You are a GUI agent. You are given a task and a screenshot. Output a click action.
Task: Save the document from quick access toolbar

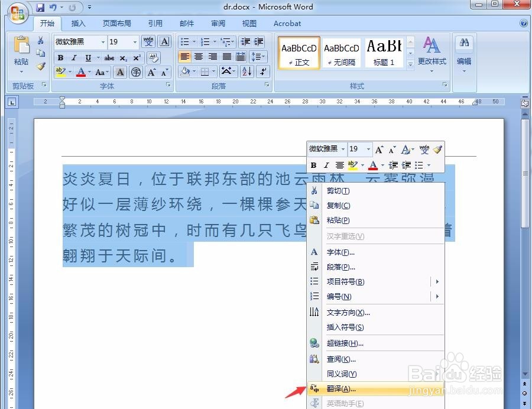point(40,7)
